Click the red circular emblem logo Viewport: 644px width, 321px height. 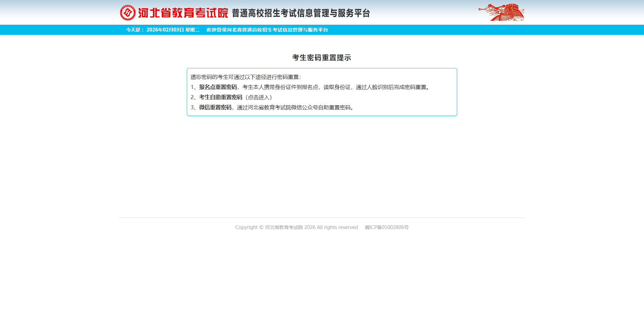point(128,13)
